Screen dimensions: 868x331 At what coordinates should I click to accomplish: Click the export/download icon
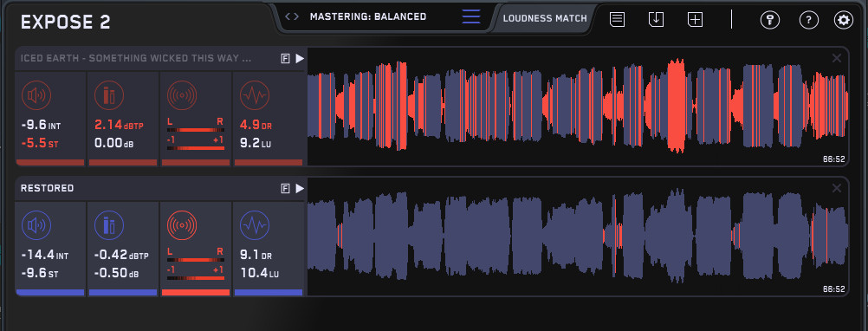pyautogui.click(x=656, y=19)
